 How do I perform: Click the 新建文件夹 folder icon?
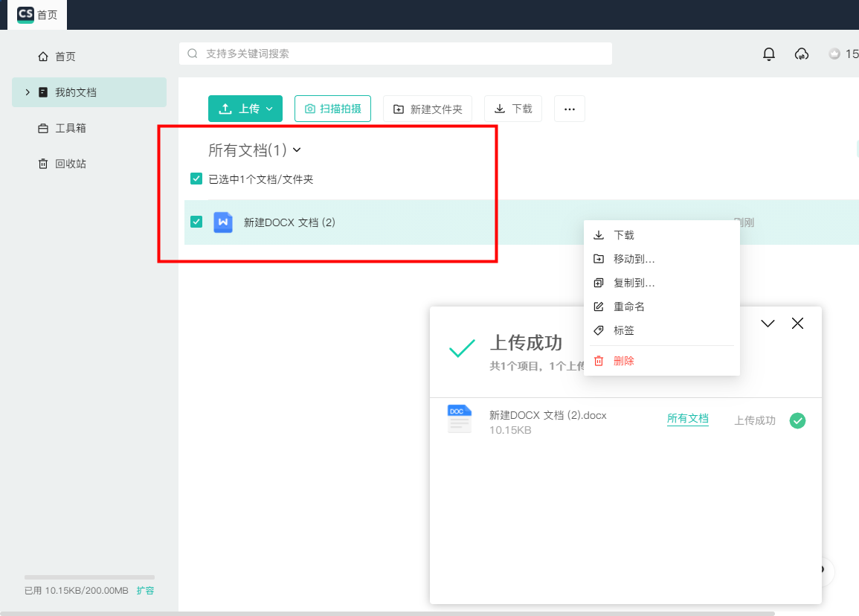click(397, 108)
